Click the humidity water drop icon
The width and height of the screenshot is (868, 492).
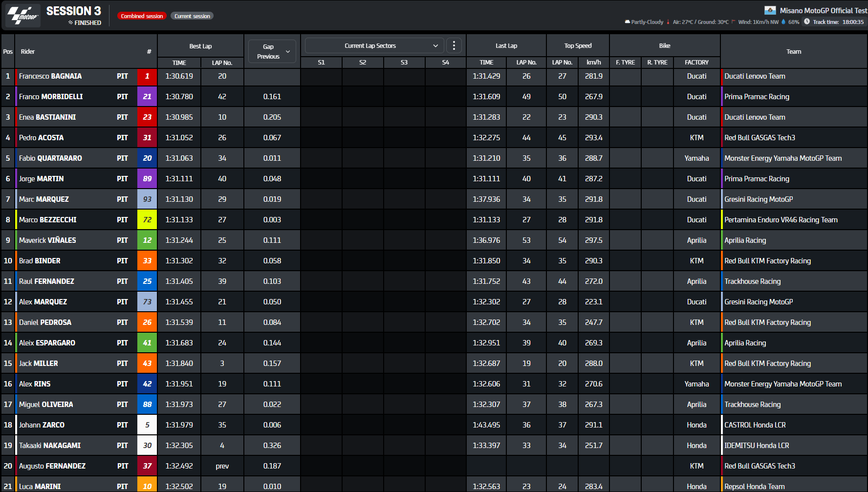[x=783, y=22]
